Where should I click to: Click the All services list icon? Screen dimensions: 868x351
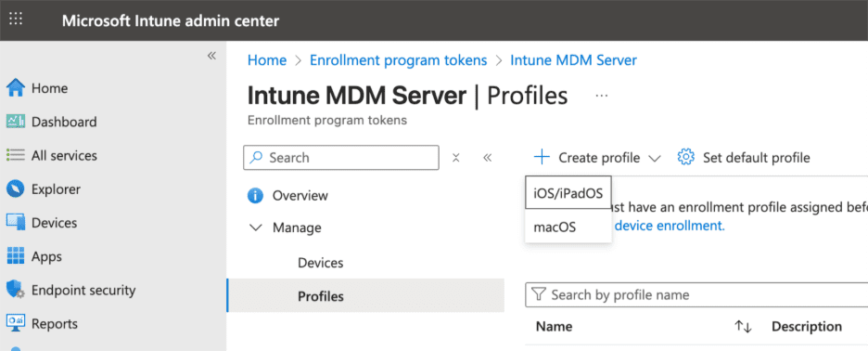pyautogui.click(x=16, y=155)
